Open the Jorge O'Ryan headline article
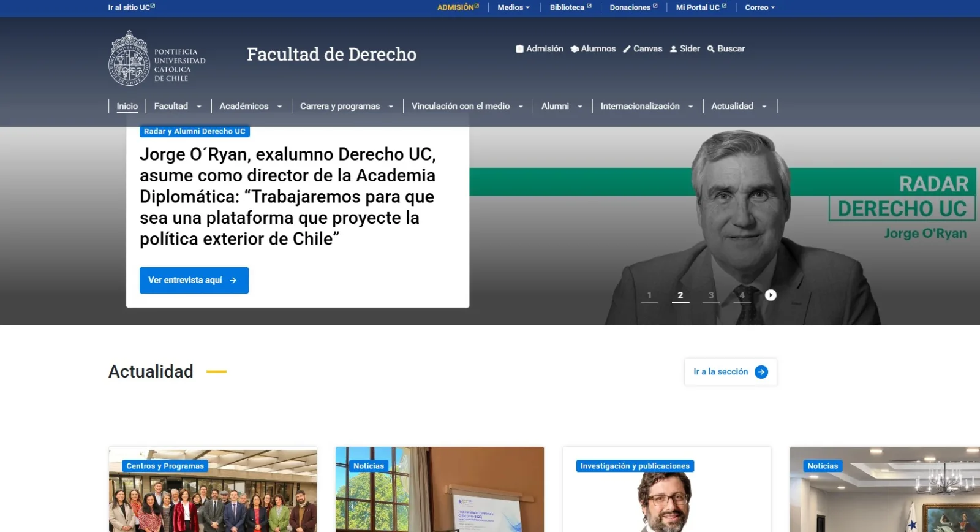The width and height of the screenshot is (980, 532). (x=288, y=197)
